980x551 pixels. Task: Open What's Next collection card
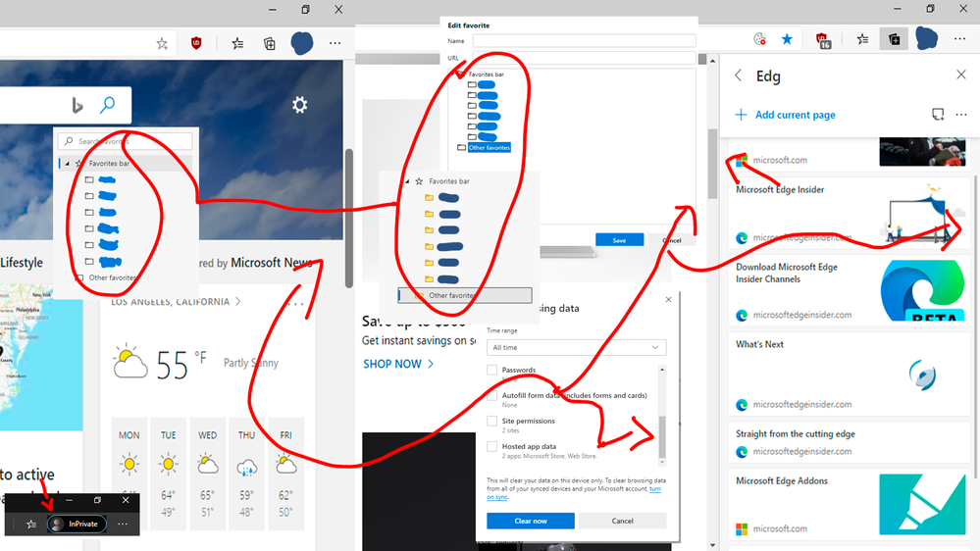pos(850,375)
